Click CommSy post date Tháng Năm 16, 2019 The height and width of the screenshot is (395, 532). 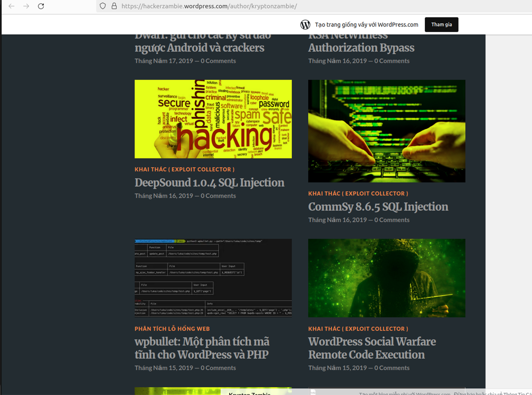pyautogui.click(x=337, y=220)
